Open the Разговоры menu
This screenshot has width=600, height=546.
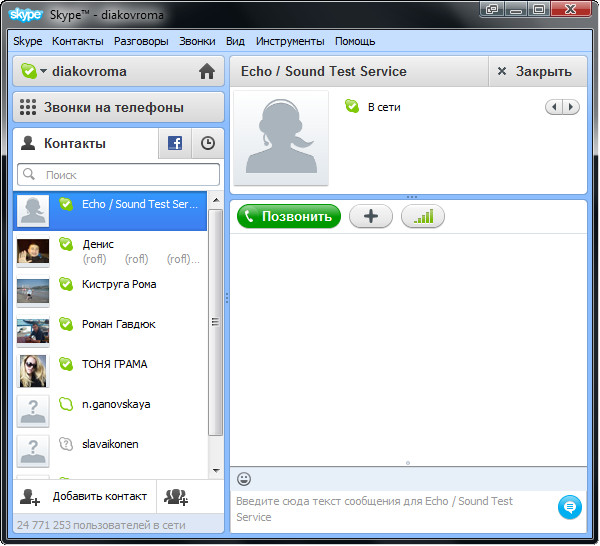click(141, 41)
